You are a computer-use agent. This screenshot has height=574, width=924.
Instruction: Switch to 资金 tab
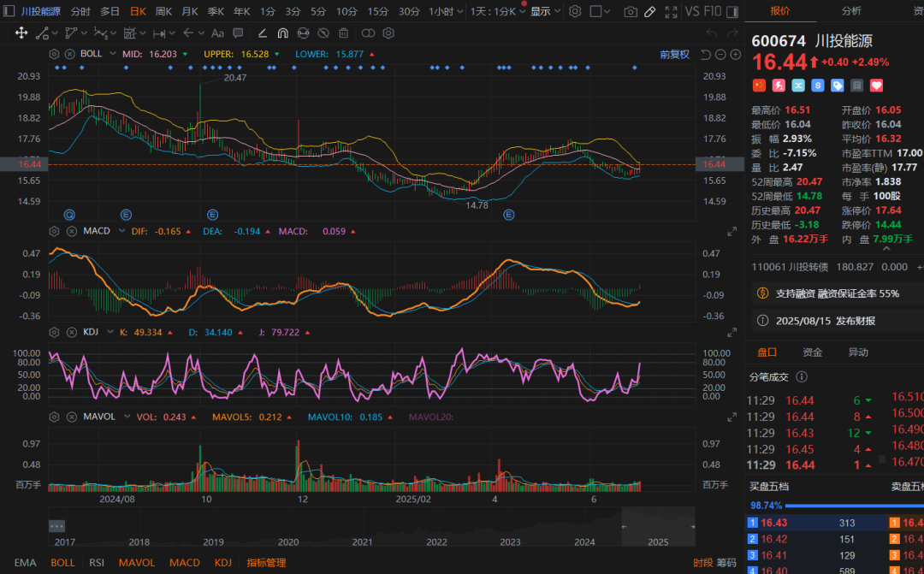click(813, 352)
